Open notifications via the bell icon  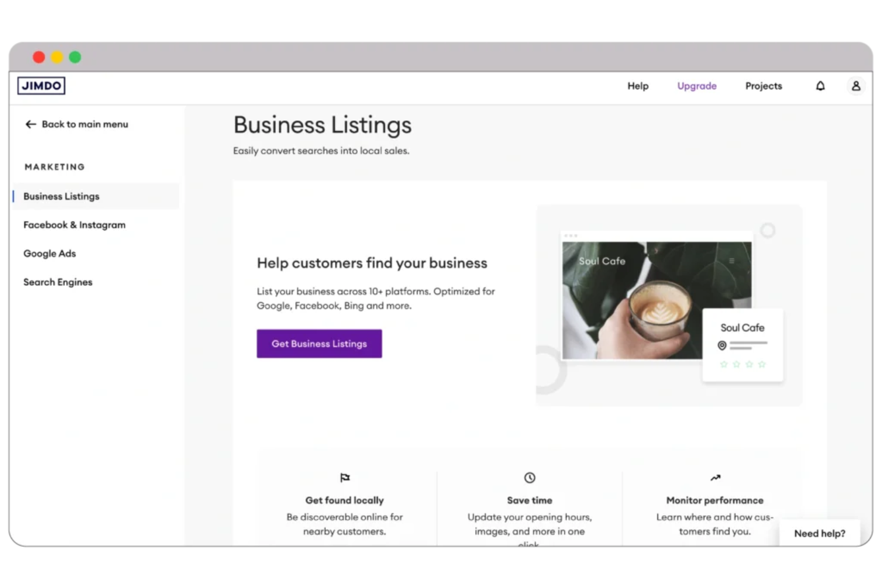821,86
